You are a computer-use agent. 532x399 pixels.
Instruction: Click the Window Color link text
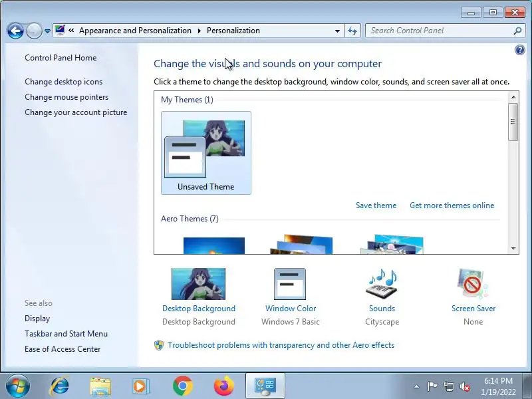point(291,309)
